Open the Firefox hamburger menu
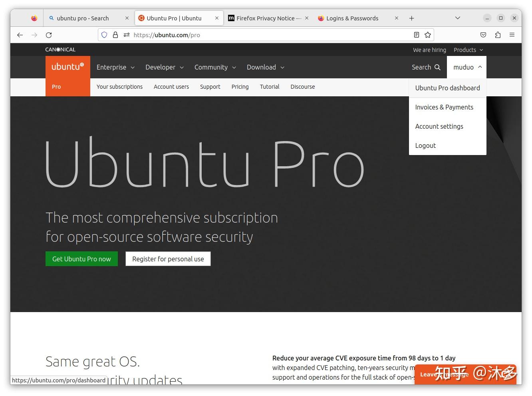The image size is (532, 396). pyautogui.click(x=512, y=35)
